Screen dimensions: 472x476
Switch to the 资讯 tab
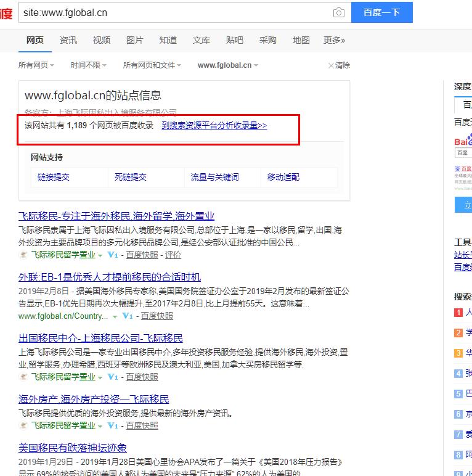(68, 40)
